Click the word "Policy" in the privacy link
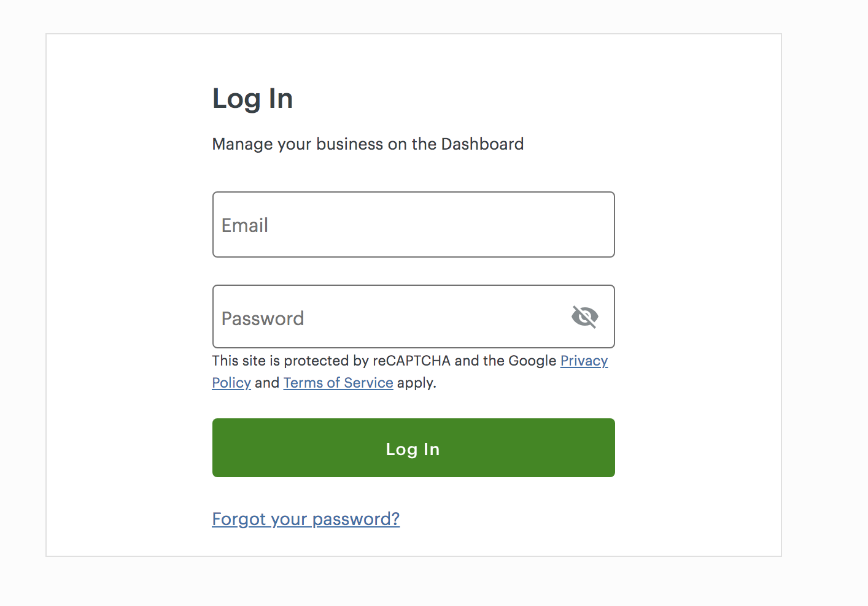The image size is (868, 606). (231, 383)
